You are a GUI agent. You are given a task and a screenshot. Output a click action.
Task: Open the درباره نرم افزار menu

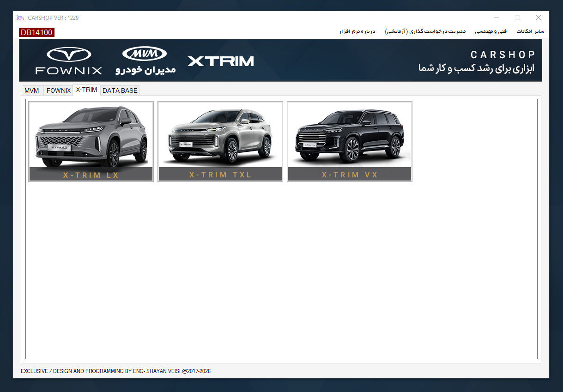(357, 31)
